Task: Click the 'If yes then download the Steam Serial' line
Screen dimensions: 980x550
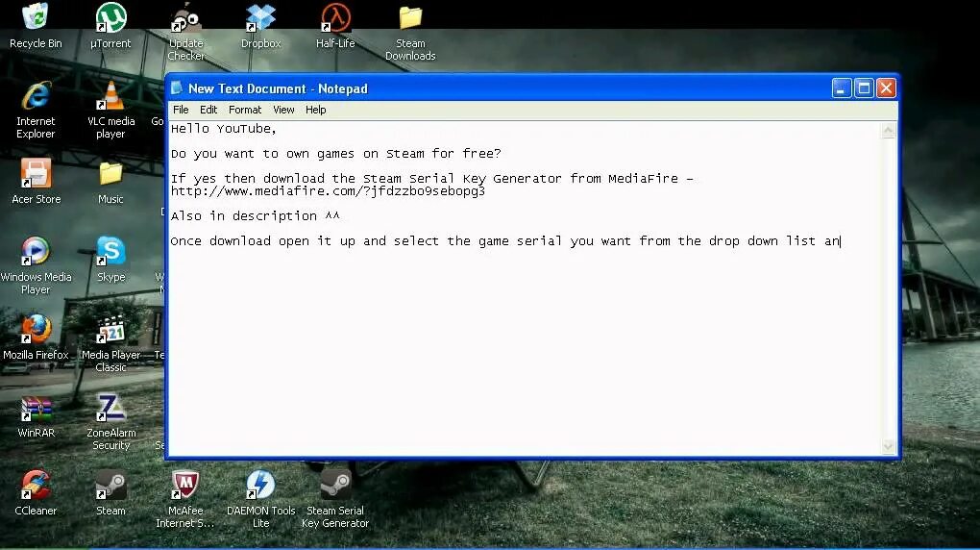Action: coord(432,178)
